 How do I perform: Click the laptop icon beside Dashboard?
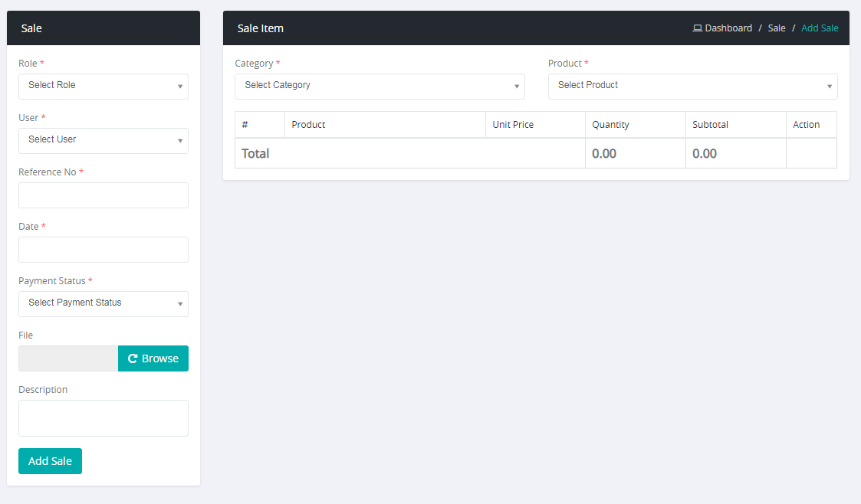[697, 28]
